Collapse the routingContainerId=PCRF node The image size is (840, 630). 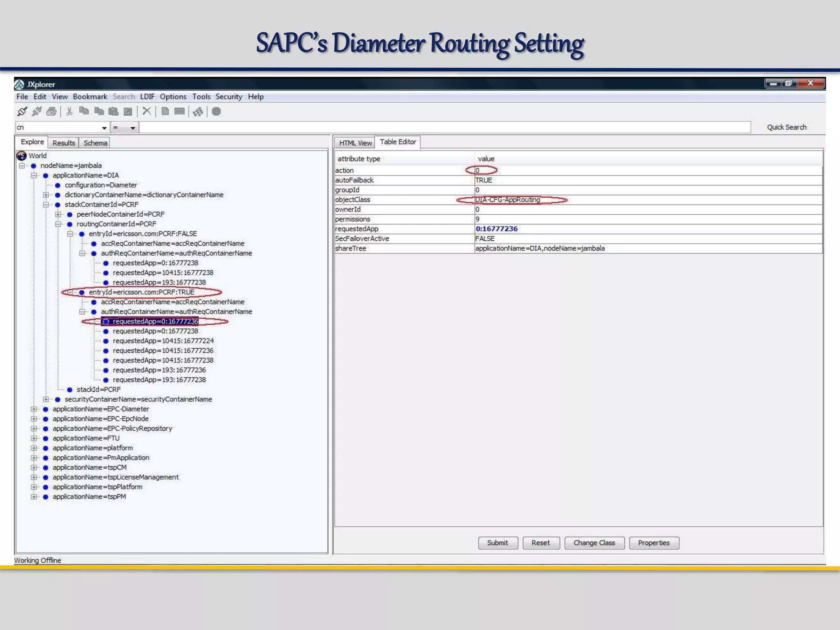[x=58, y=224]
